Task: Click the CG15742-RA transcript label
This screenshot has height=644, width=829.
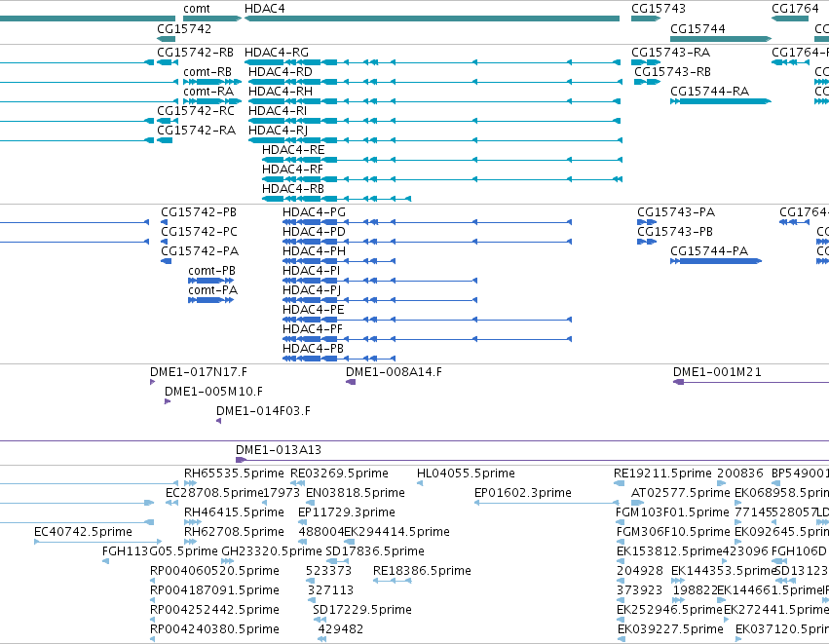Action: click(196, 131)
